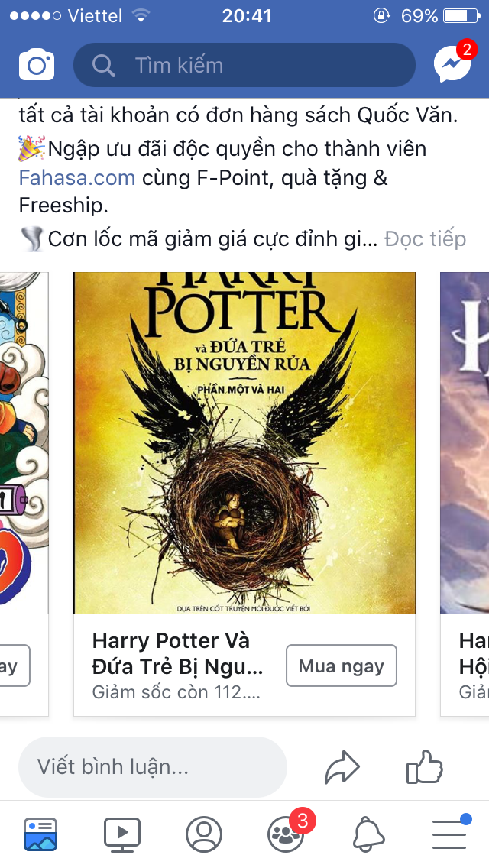Expand post text with Đọc tiếp

point(426,239)
